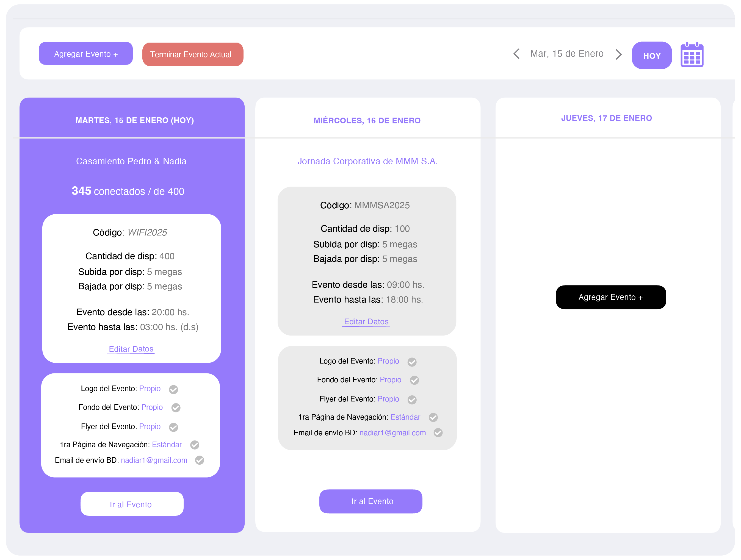The height and width of the screenshot is (560, 741).
Task: Click check icon beside Wednesday's Logo del Evento
Action: tap(412, 362)
